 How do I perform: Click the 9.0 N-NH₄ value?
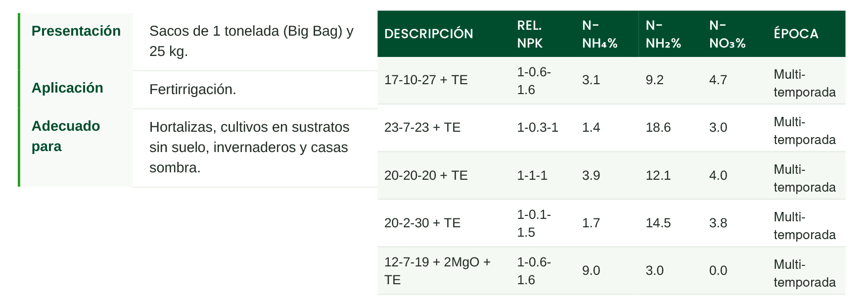[591, 271]
